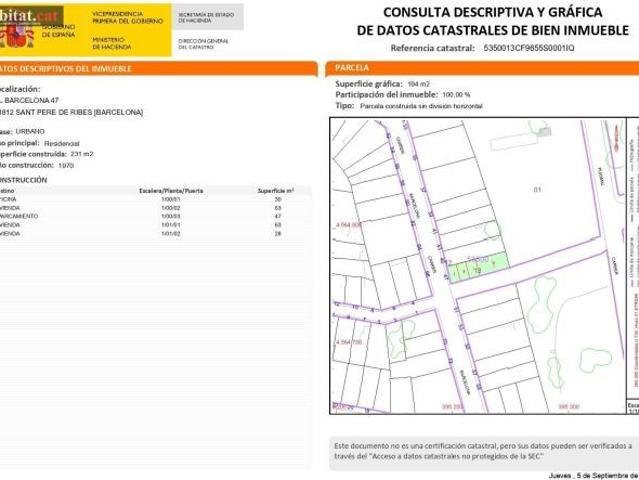Click the 'Participación del inmueble:' label
This screenshot has height=480, width=639.
click(x=386, y=95)
